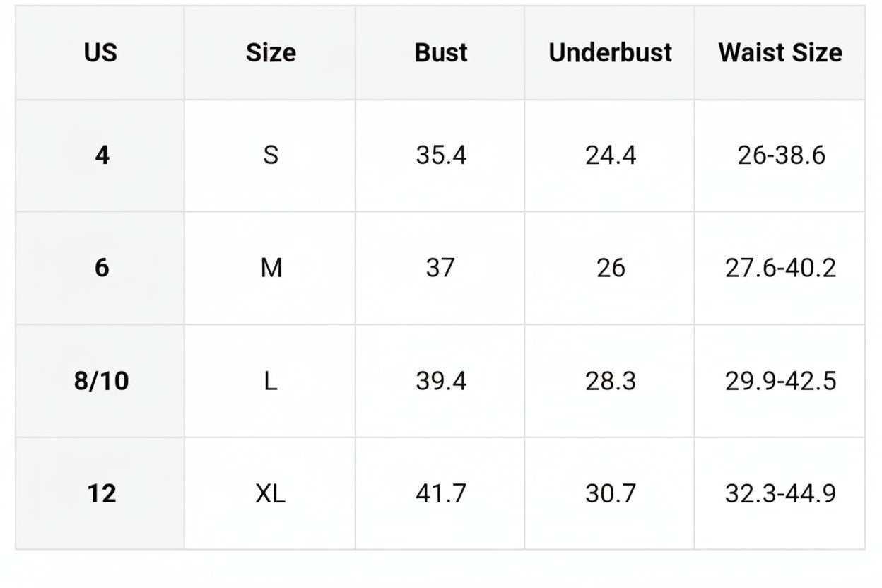The image size is (882, 588).
Task: Click the 35.4 bust value
Action: pyautogui.click(x=441, y=155)
